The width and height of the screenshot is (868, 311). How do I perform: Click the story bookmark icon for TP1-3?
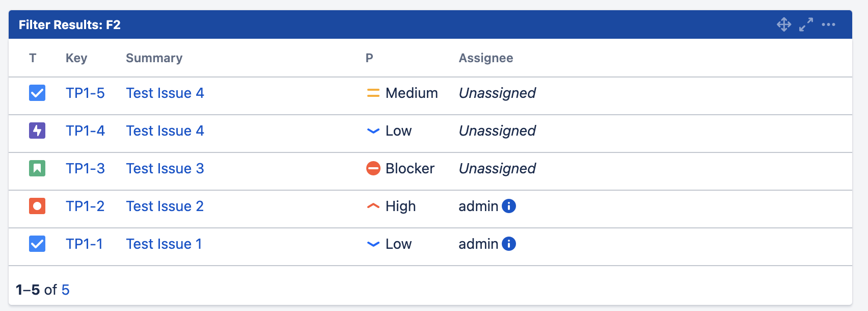point(37,168)
